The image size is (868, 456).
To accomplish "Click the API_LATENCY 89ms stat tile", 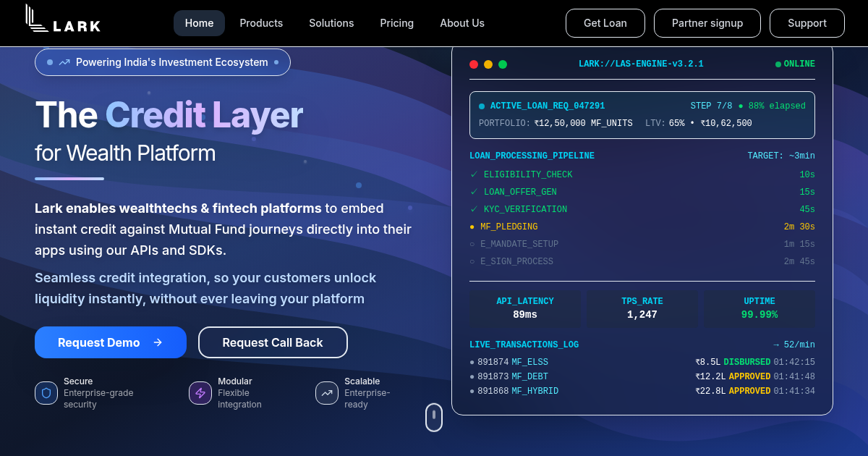I will [x=525, y=308].
